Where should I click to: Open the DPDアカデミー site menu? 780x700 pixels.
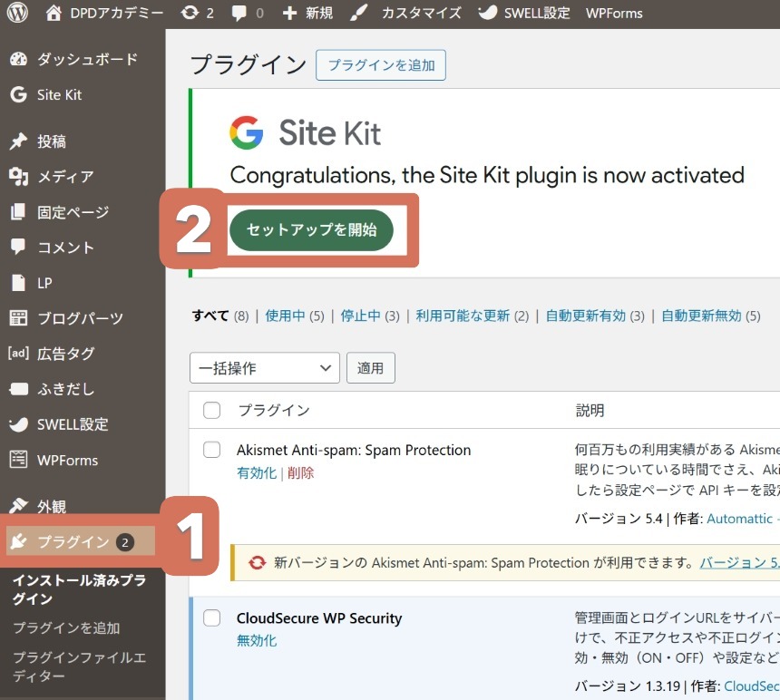point(104,13)
